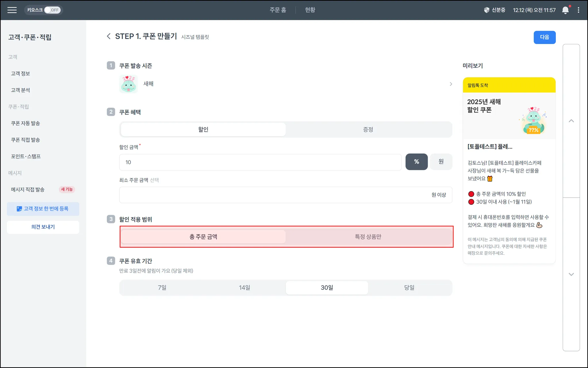Expand the 새해 season selector arrow
This screenshot has height=368, width=588.
pyautogui.click(x=451, y=84)
